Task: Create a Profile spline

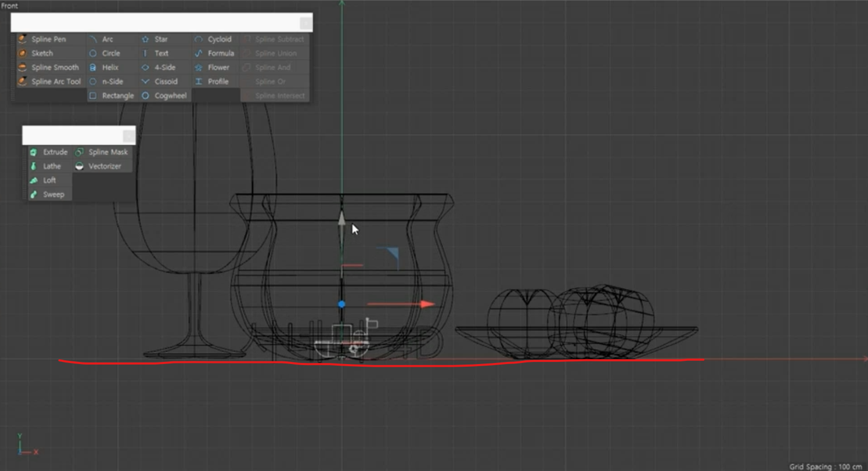Action: (x=215, y=81)
